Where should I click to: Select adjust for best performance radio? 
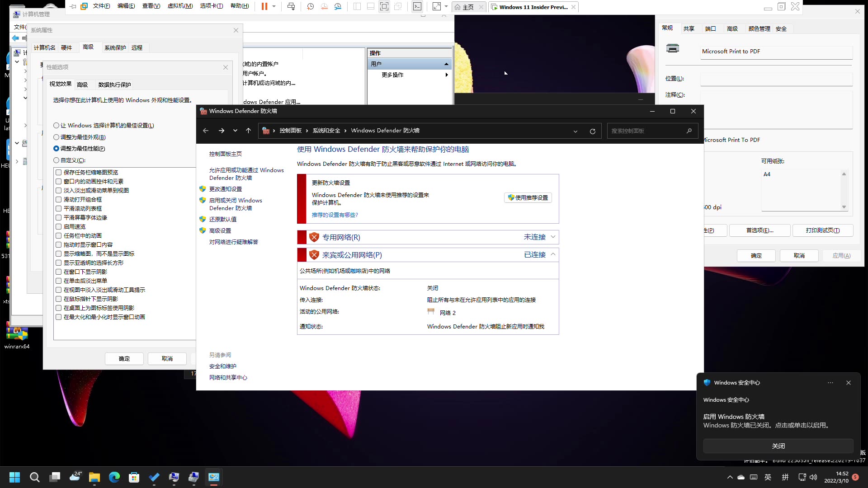pos(56,149)
